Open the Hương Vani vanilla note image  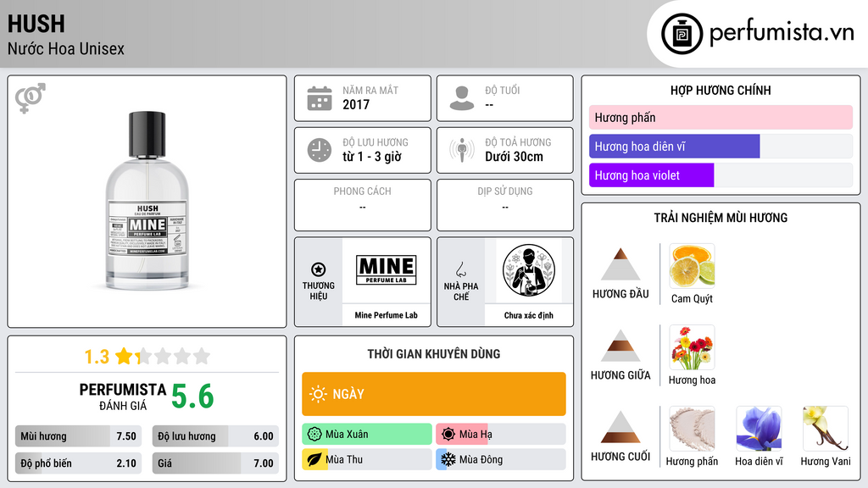pyautogui.click(x=826, y=428)
